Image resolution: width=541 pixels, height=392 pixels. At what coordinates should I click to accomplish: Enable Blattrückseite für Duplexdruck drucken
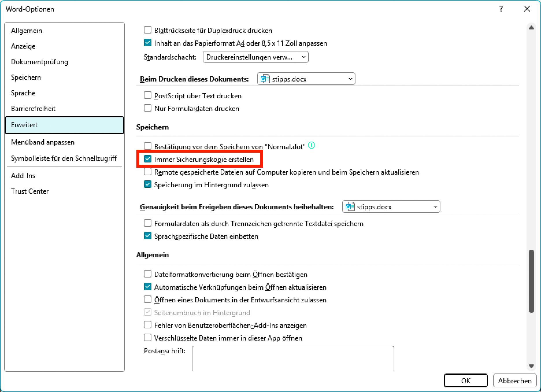(148, 30)
